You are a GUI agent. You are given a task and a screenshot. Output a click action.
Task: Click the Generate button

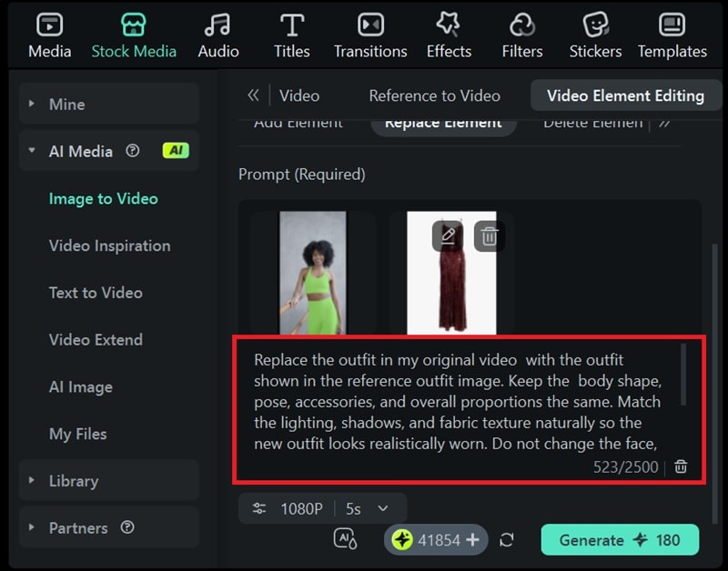coord(620,539)
